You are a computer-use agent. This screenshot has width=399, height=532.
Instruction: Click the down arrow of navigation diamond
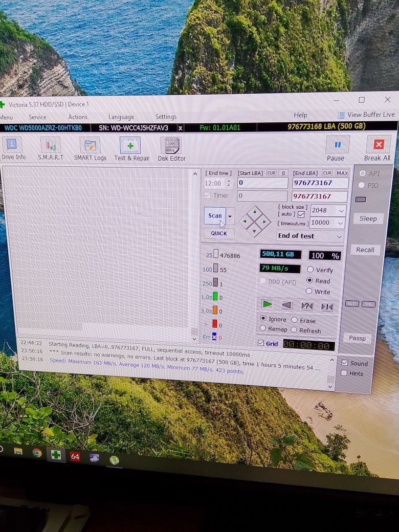coord(254,231)
